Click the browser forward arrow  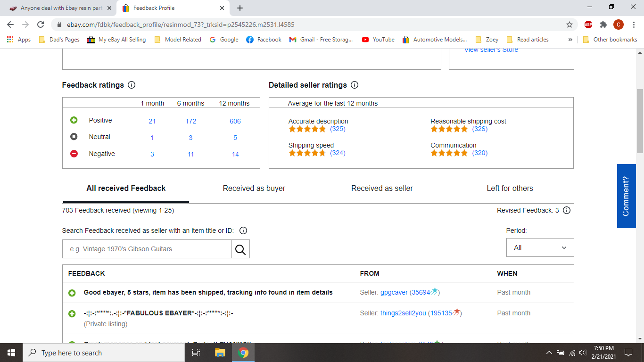25,25
